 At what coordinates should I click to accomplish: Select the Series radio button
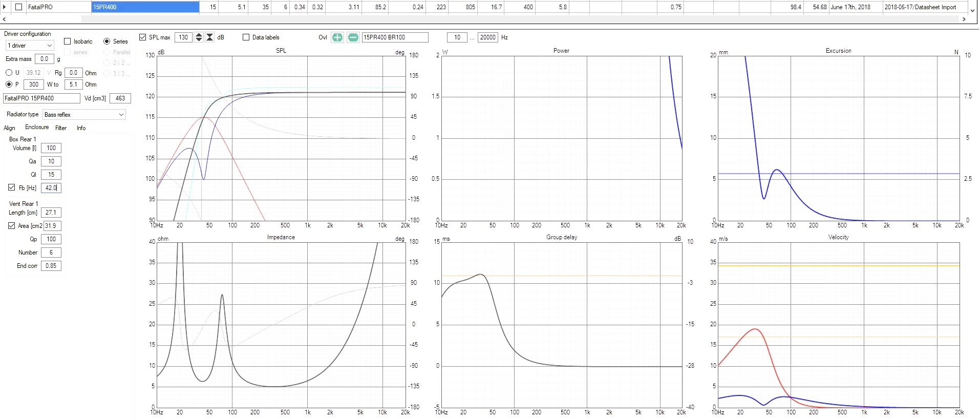(107, 41)
